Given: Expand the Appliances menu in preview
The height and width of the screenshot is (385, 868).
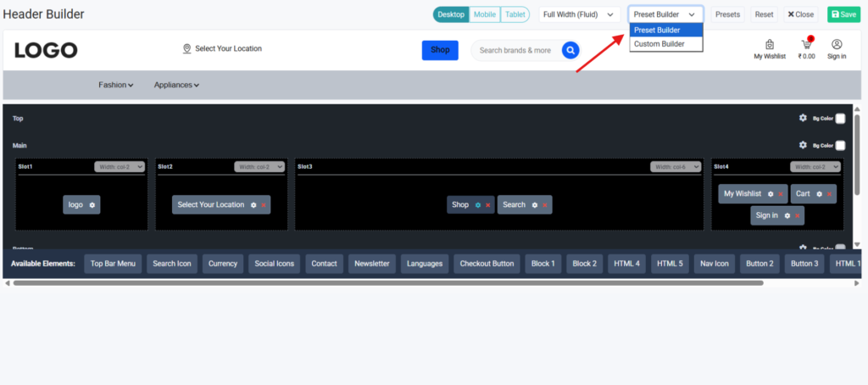Looking at the screenshot, I should coord(176,85).
